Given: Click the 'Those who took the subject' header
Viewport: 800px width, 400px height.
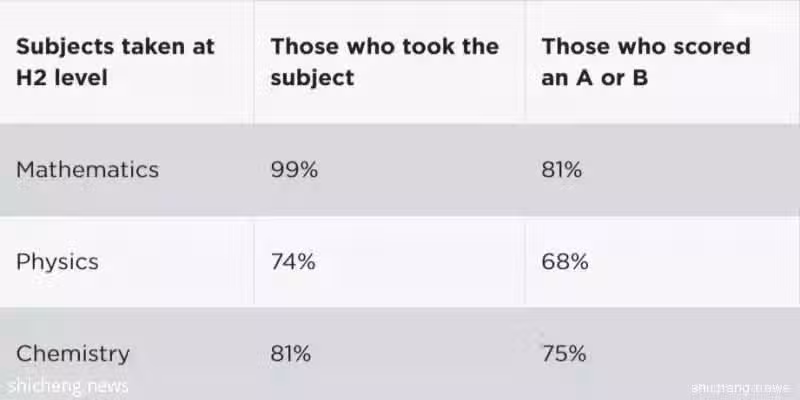Looking at the screenshot, I should [385, 62].
